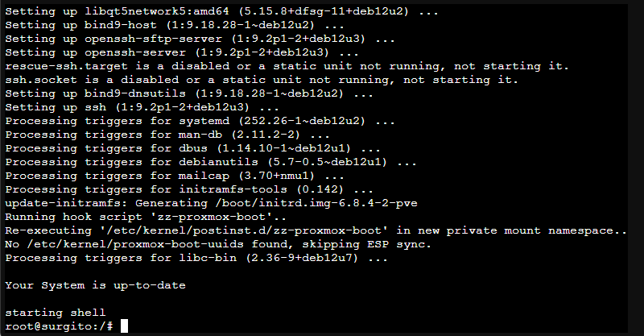
Task: Click the debianutils triggers line
Action: point(212,162)
